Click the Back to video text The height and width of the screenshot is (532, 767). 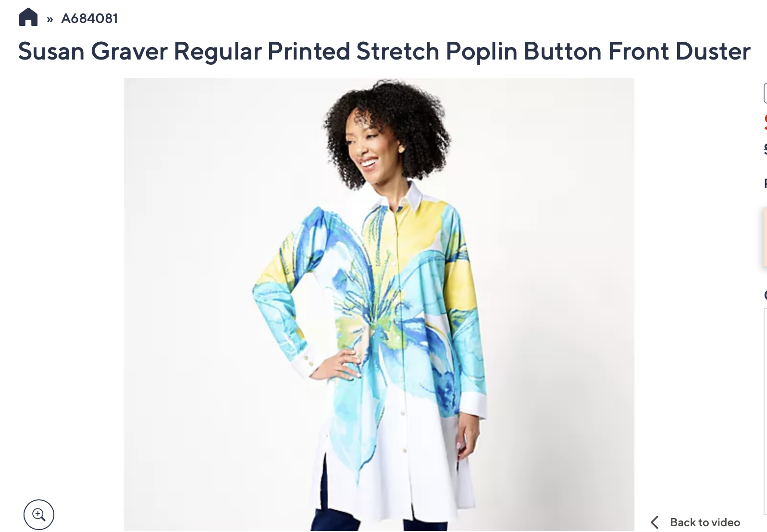[x=705, y=522]
